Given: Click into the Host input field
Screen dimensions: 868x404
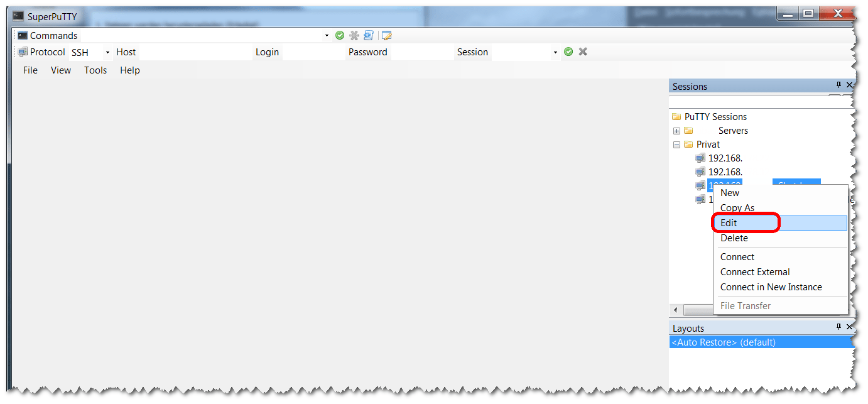Looking at the screenshot, I should tap(195, 53).
